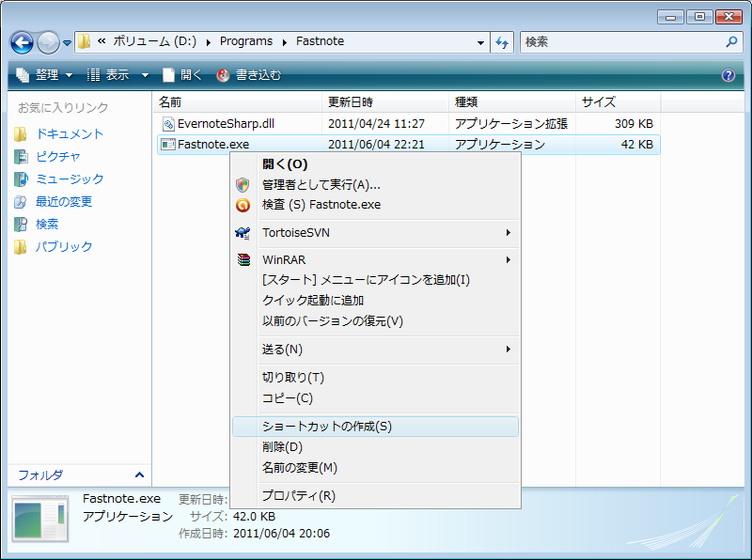Choose 管理者として実行(A)... menu entry
This screenshot has width=752, height=560.
pyautogui.click(x=321, y=184)
